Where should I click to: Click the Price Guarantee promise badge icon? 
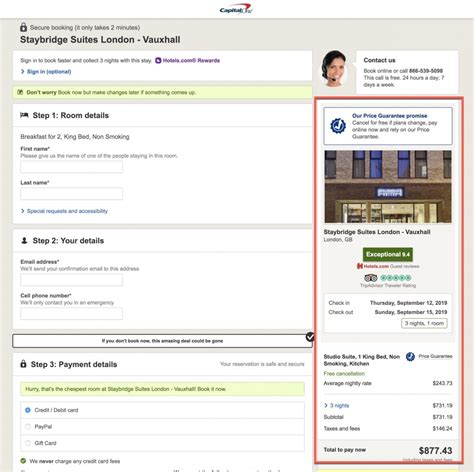[x=338, y=126]
